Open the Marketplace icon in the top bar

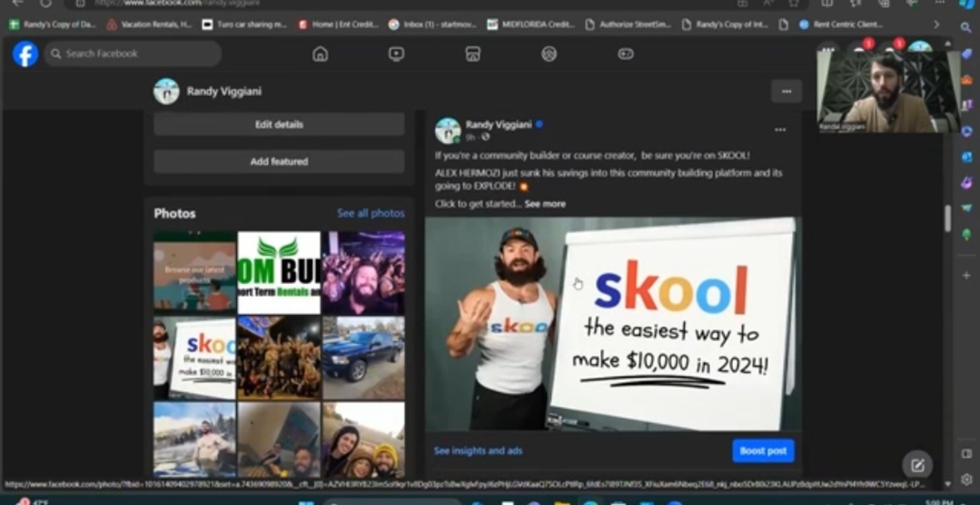pyautogui.click(x=473, y=54)
